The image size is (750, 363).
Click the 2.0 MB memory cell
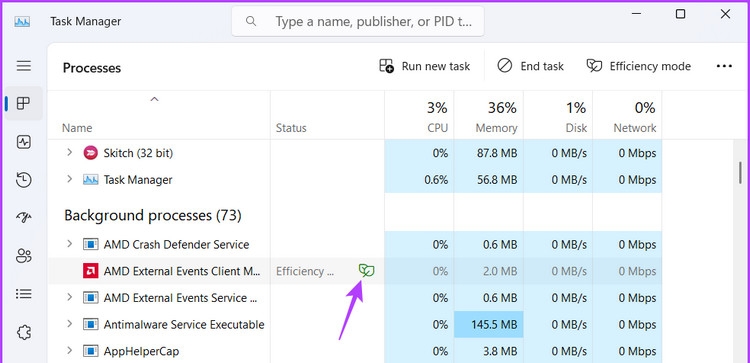coord(488,271)
